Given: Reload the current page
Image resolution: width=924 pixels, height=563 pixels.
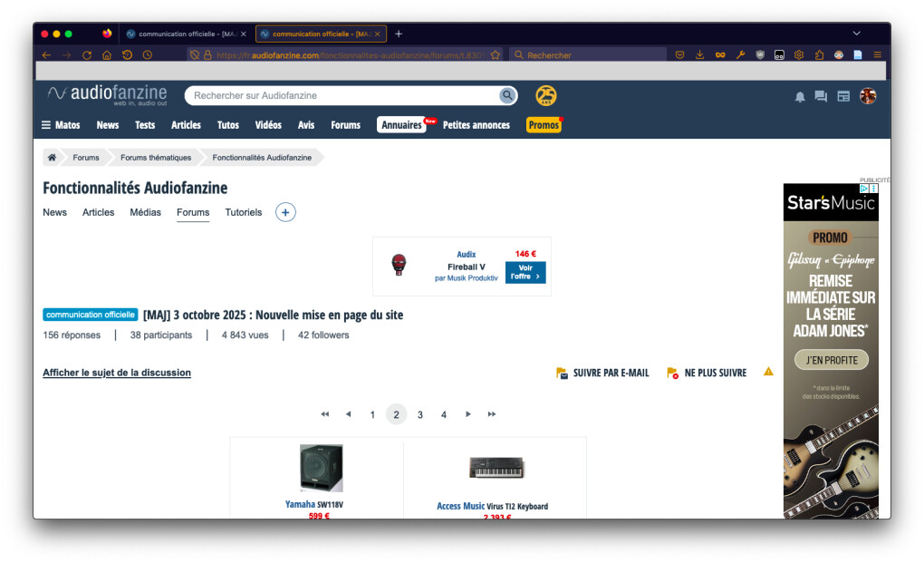Looking at the screenshot, I should pos(87,54).
